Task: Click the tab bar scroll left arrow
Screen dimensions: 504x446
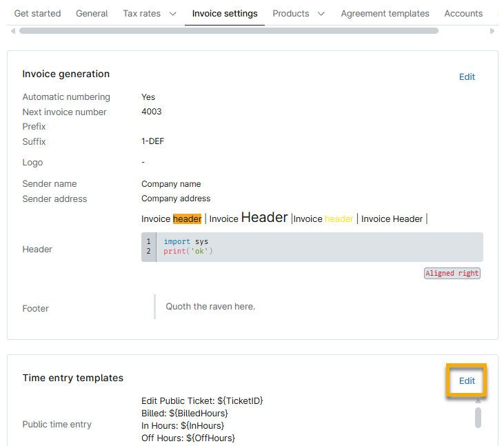Action: (x=13, y=31)
